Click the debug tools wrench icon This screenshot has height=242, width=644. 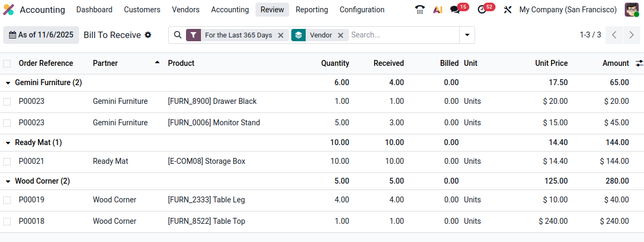508,10
